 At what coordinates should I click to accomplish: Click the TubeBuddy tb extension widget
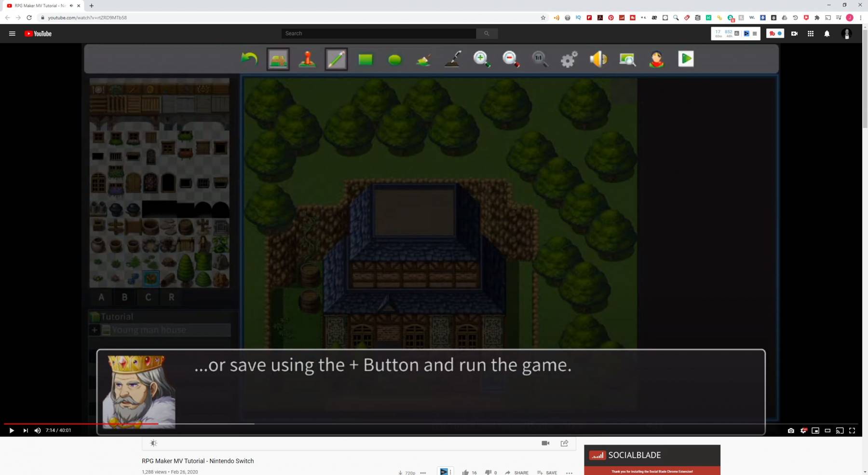pos(775,33)
